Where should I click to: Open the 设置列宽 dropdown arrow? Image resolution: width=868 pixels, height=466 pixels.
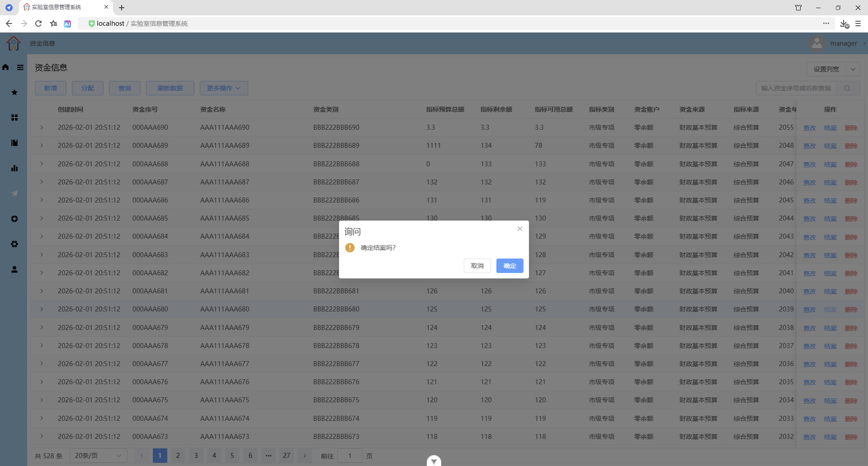(x=853, y=69)
